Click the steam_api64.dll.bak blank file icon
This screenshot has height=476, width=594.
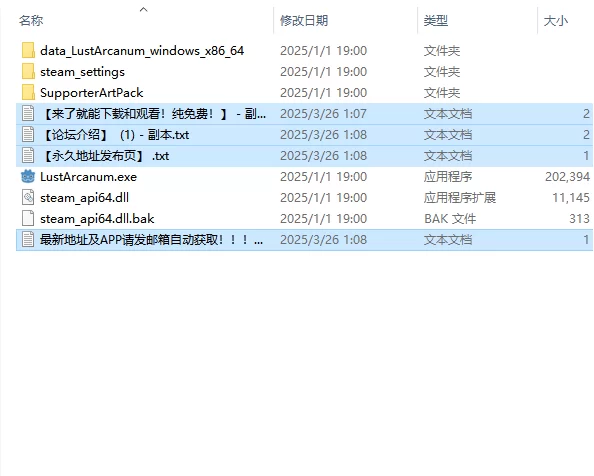tap(28, 219)
